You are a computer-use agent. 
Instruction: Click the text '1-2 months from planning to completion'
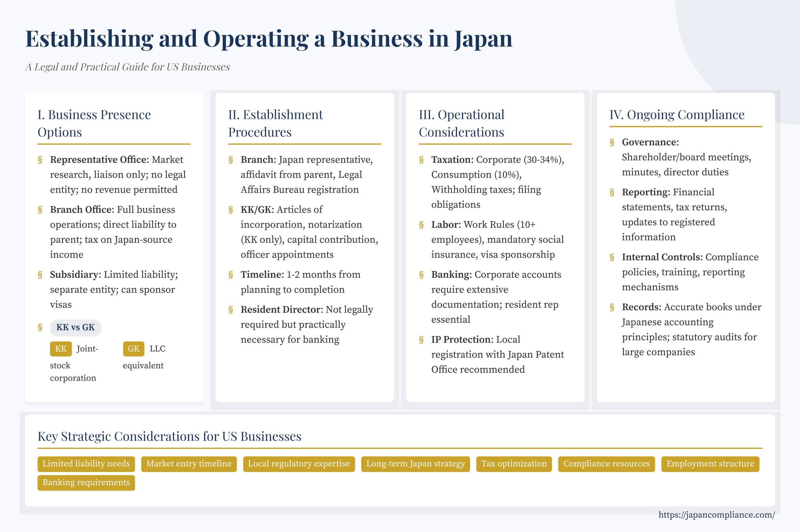point(300,282)
